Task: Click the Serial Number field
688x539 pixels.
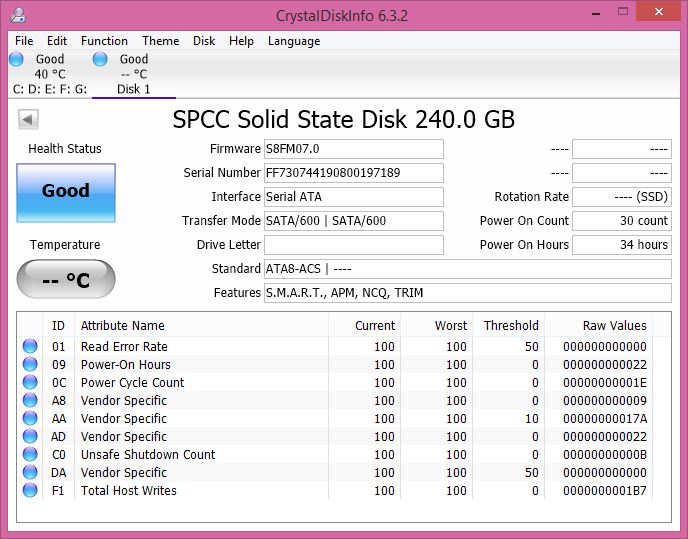Action: click(354, 173)
